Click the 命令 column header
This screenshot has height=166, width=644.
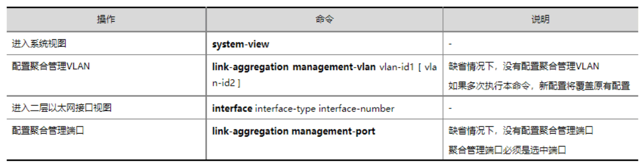pos(325,19)
